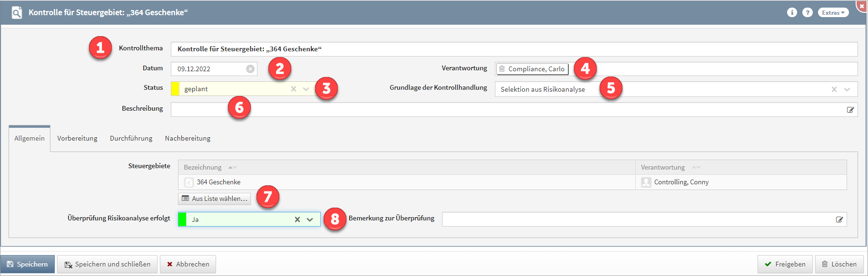Expand Grundlage der Kontrollhandlung dropdown
The width and height of the screenshot is (868, 276).
(x=847, y=89)
